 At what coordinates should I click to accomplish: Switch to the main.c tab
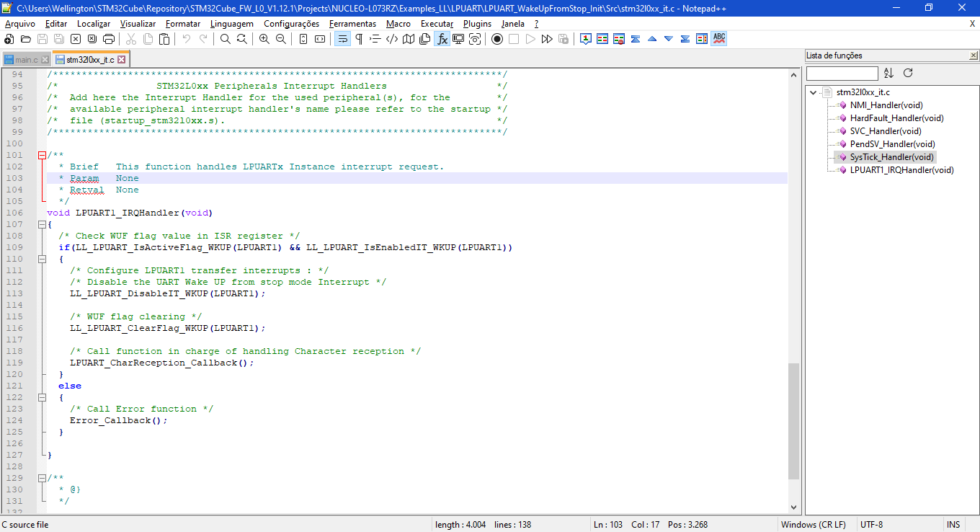26,60
